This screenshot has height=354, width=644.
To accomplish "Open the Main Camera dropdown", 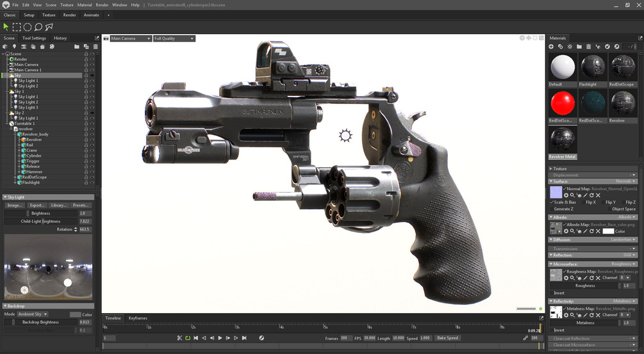I will [131, 38].
